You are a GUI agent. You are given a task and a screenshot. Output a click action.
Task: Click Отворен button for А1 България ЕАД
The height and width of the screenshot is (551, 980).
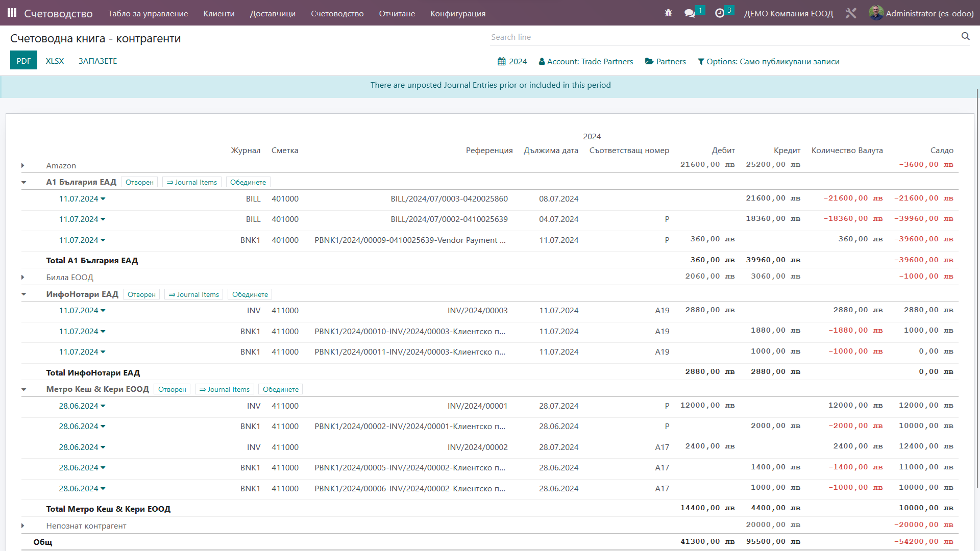[139, 182]
